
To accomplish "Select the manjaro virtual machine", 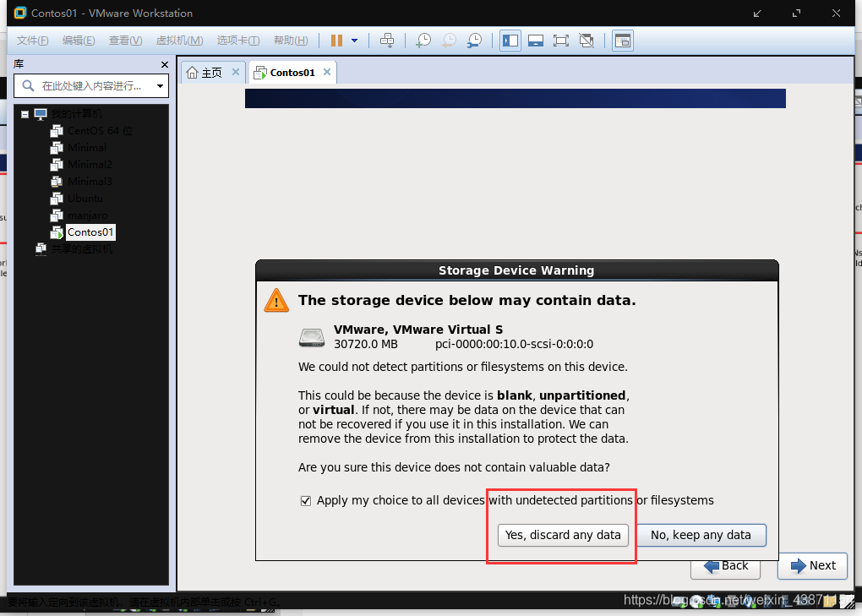I will click(87, 215).
